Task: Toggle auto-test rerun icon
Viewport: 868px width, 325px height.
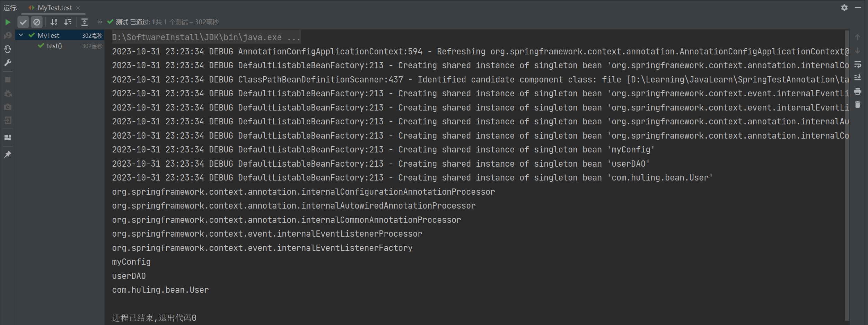Action: (x=8, y=49)
